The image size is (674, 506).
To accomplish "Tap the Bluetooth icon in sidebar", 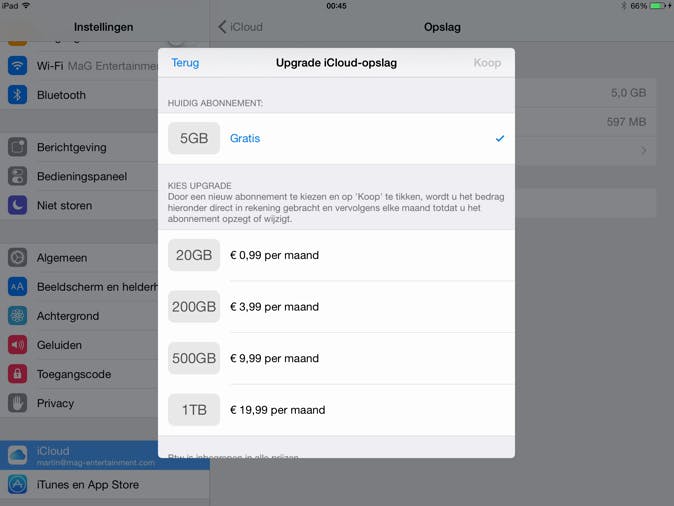I will (17, 95).
